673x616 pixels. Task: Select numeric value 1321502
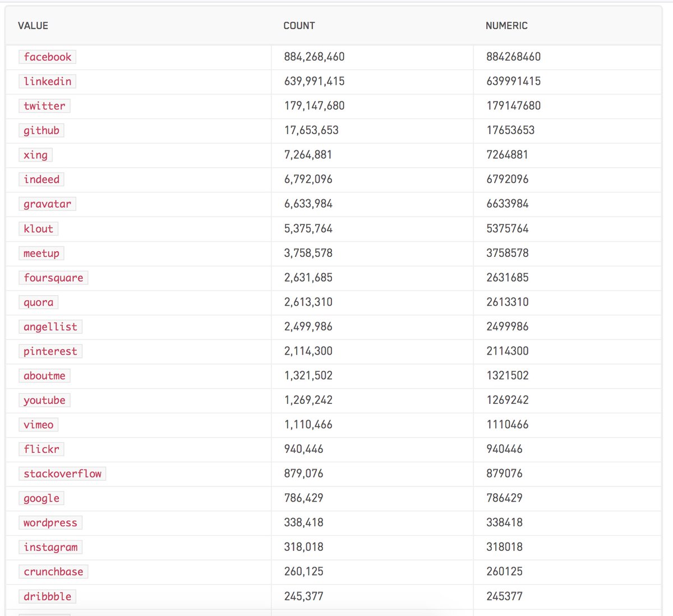click(x=507, y=376)
